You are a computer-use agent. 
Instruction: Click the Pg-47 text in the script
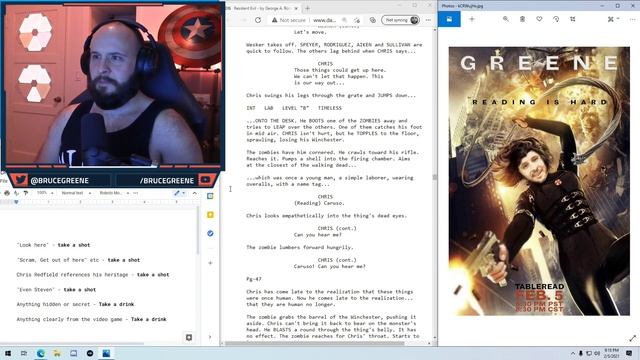253,279
